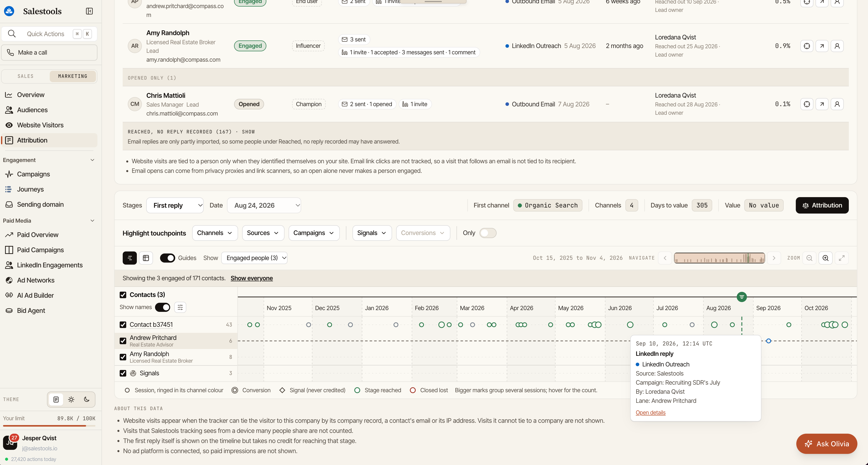
Task: Open Show Engaged people (3) dropdown
Action: (x=254, y=258)
